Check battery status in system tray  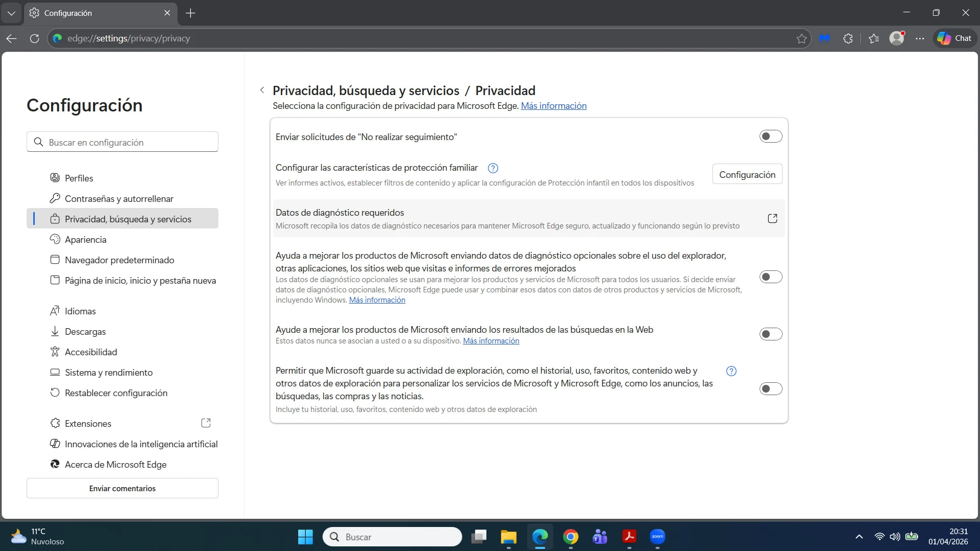[912, 537]
